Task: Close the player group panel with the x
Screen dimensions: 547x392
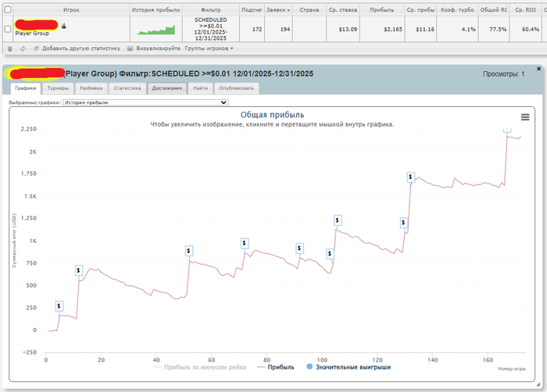Action: click(538, 69)
